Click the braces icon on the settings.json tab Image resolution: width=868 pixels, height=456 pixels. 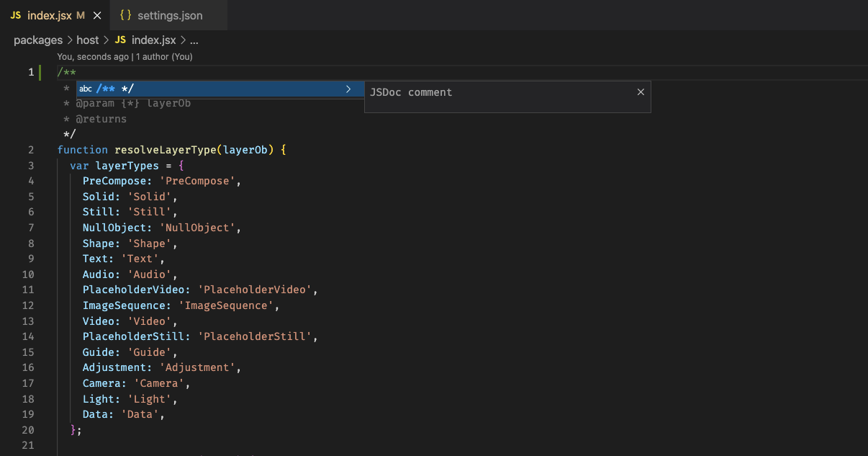126,14
